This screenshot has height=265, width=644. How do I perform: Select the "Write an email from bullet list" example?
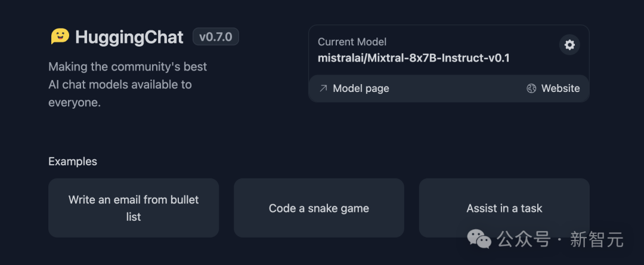[134, 208]
